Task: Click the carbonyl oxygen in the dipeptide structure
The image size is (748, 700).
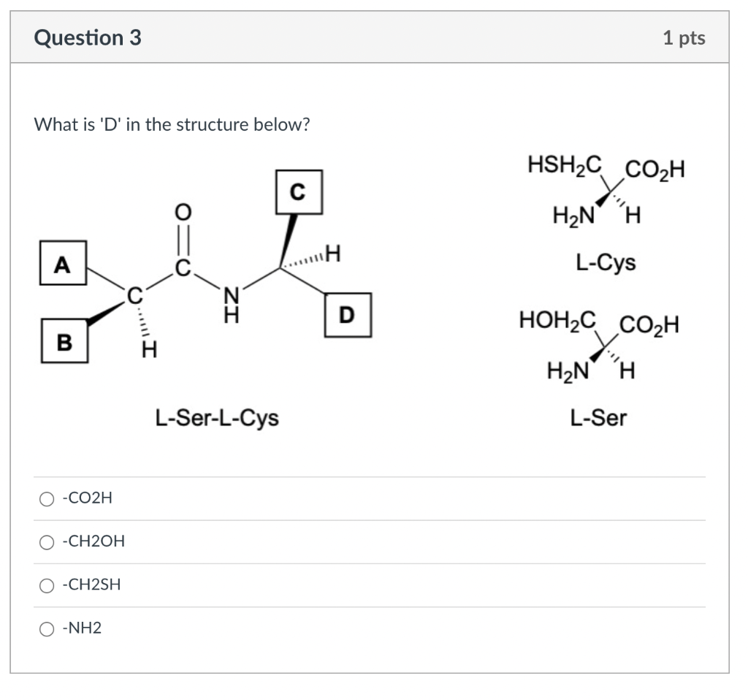Action: [x=183, y=212]
